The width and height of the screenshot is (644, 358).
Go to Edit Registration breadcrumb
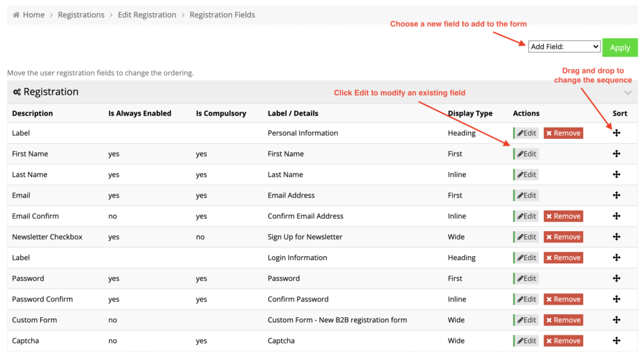pos(147,15)
